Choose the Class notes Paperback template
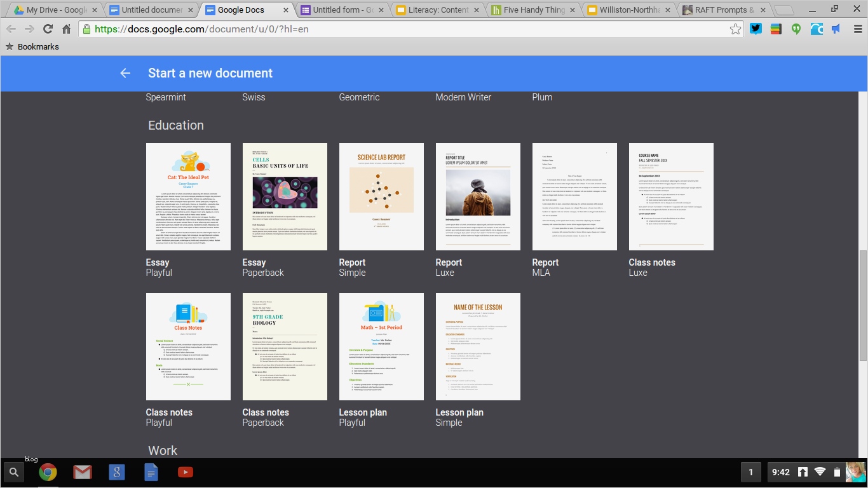The height and width of the screenshot is (488, 868). pyautogui.click(x=285, y=346)
